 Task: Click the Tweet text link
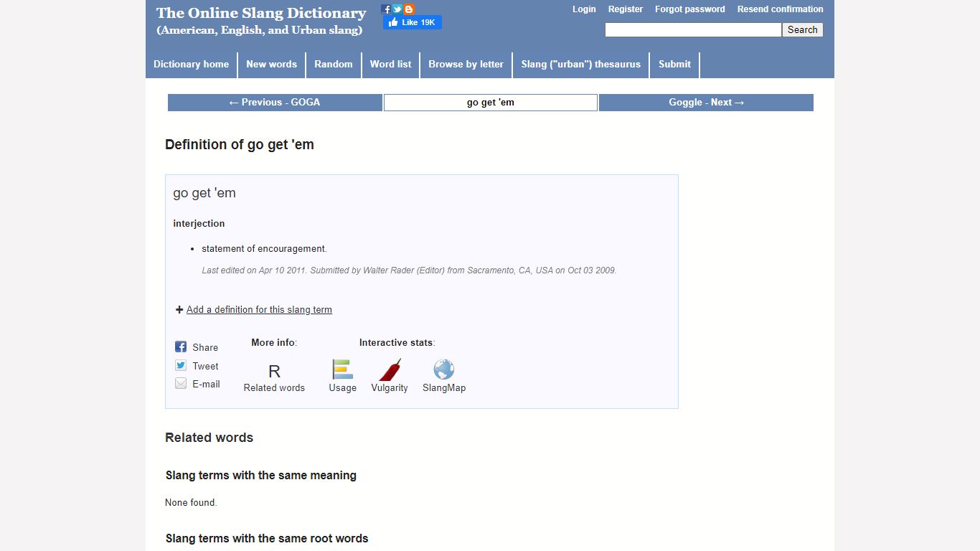(x=205, y=366)
